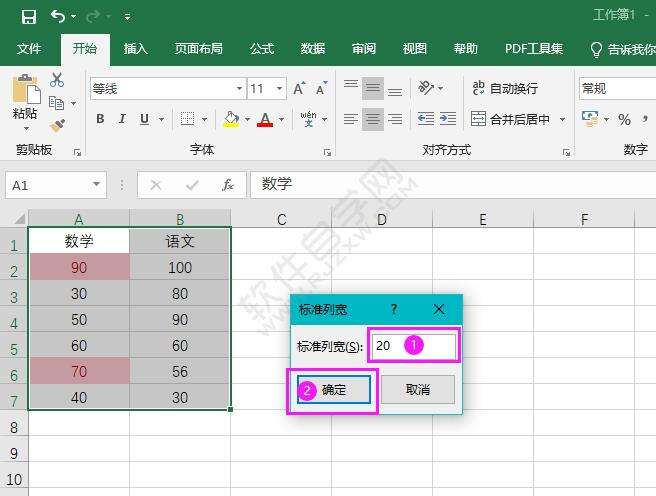The height and width of the screenshot is (496, 656).
Task: Switch to the 插入 ribbon tab
Action: click(x=136, y=49)
